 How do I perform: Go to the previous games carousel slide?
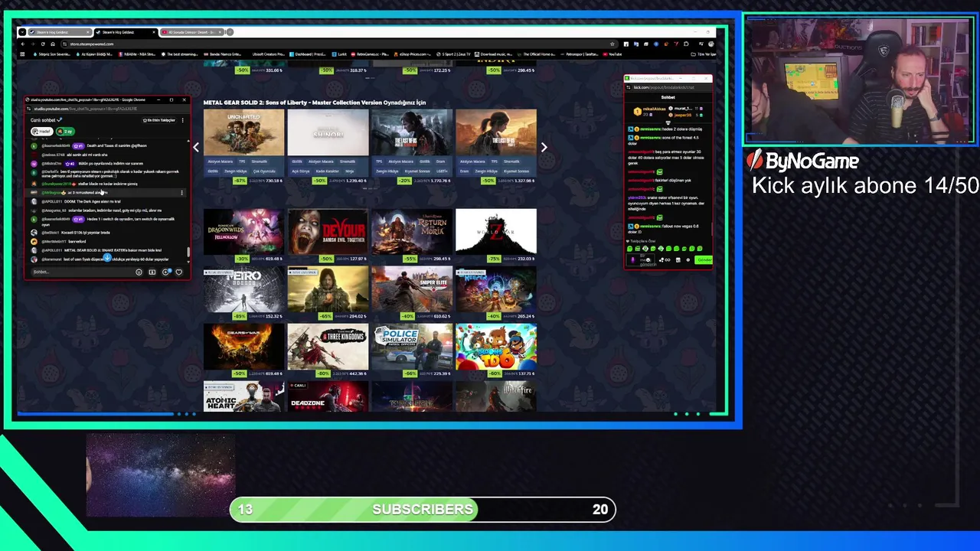pos(196,147)
